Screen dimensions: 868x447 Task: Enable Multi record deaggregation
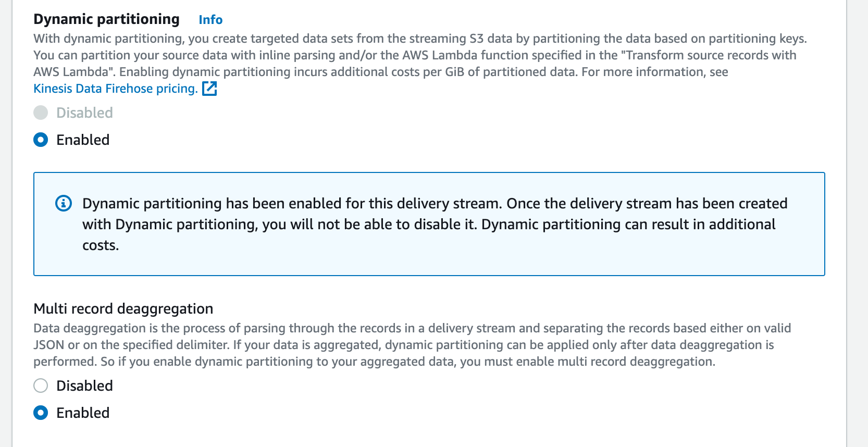click(x=40, y=413)
